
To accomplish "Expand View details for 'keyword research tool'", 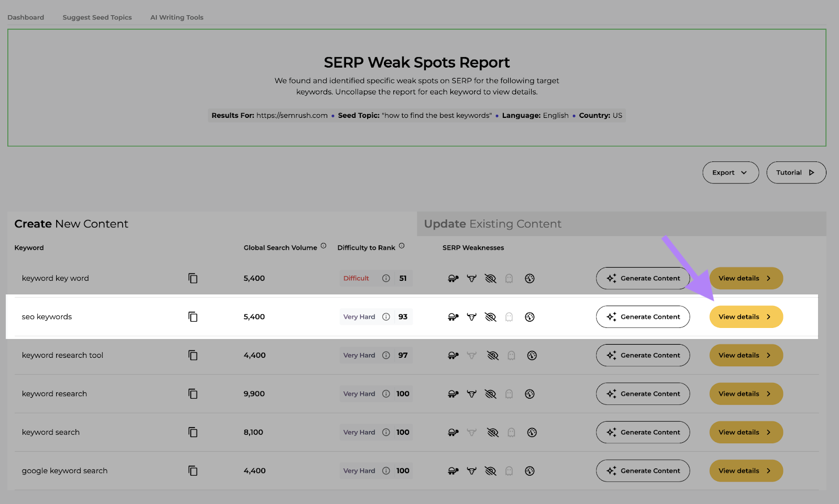I will 746,355.
